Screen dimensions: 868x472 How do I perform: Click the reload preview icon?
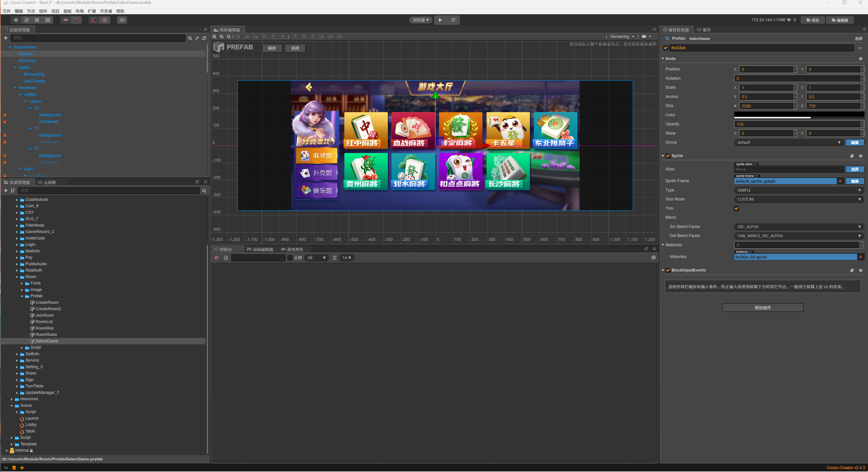pyautogui.click(x=453, y=20)
